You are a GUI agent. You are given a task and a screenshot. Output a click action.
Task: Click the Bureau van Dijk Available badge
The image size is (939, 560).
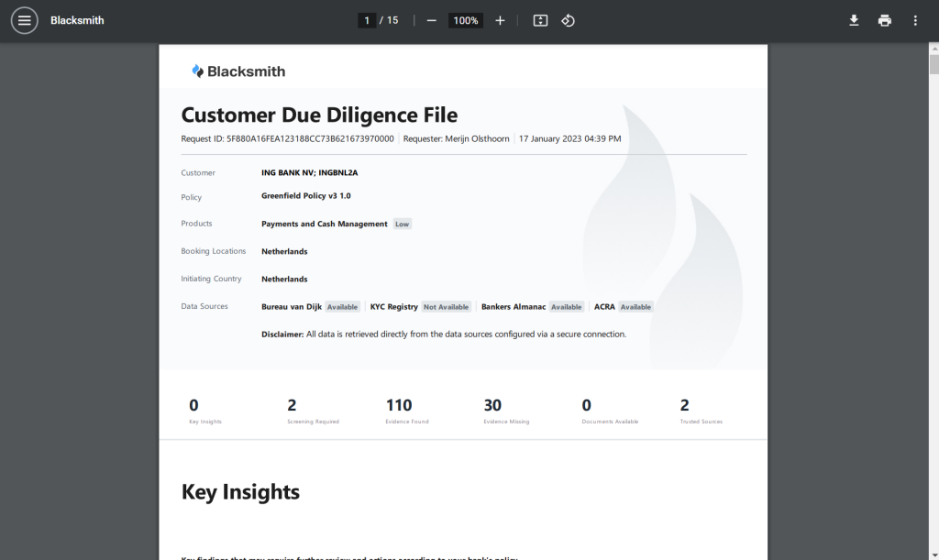(x=342, y=307)
